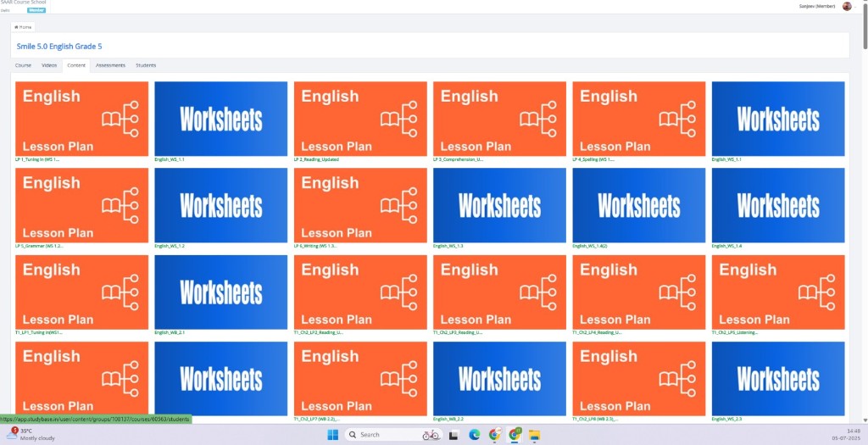Open the LP 2_Reading_Updated link
Screen dimensions: 868x445
315,159
